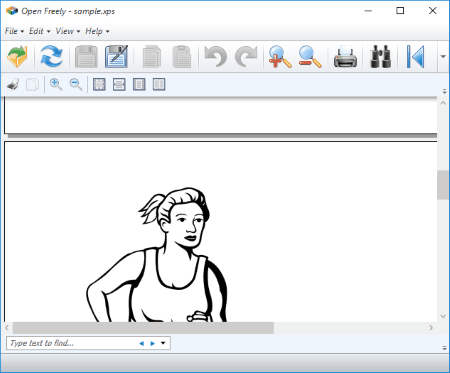Click the Save As floppy-with-pen icon
The image size is (450, 373).
click(x=116, y=56)
